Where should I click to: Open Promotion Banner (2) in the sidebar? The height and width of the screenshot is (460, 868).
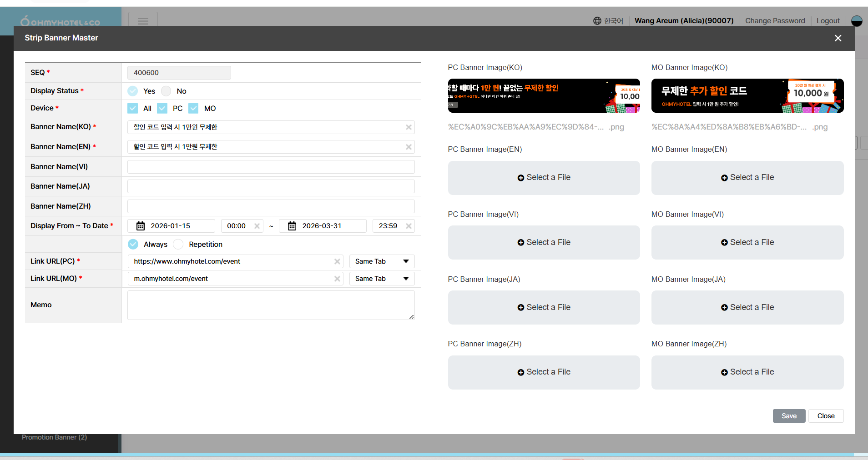(x=54, y=437)
